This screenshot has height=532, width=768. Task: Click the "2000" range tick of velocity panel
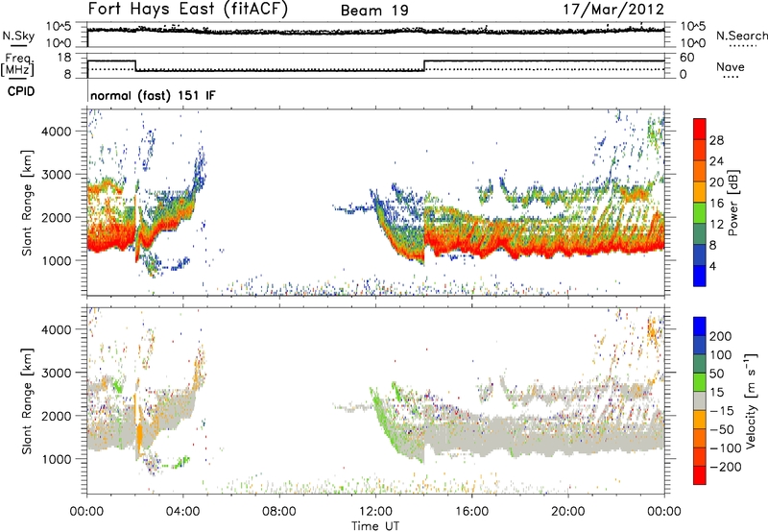[x=56, y=416]
